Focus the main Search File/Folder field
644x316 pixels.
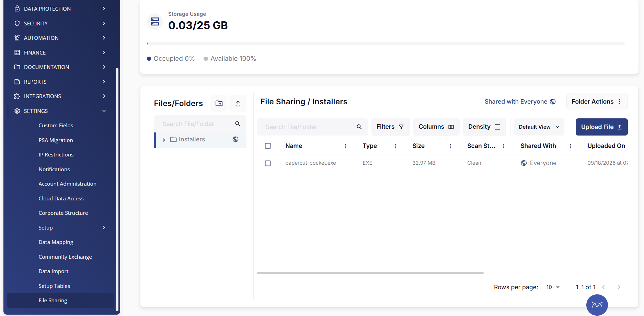coord(312,127)
